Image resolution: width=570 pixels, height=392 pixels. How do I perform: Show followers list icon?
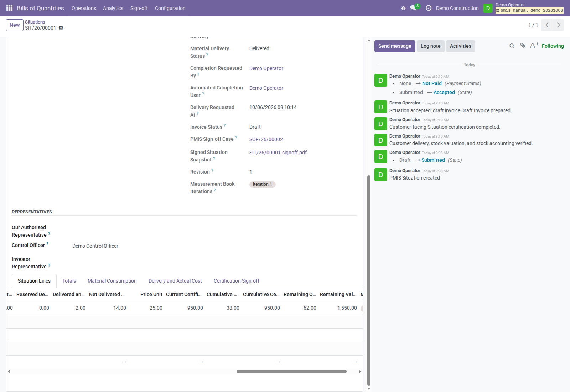tap(533, 46)
